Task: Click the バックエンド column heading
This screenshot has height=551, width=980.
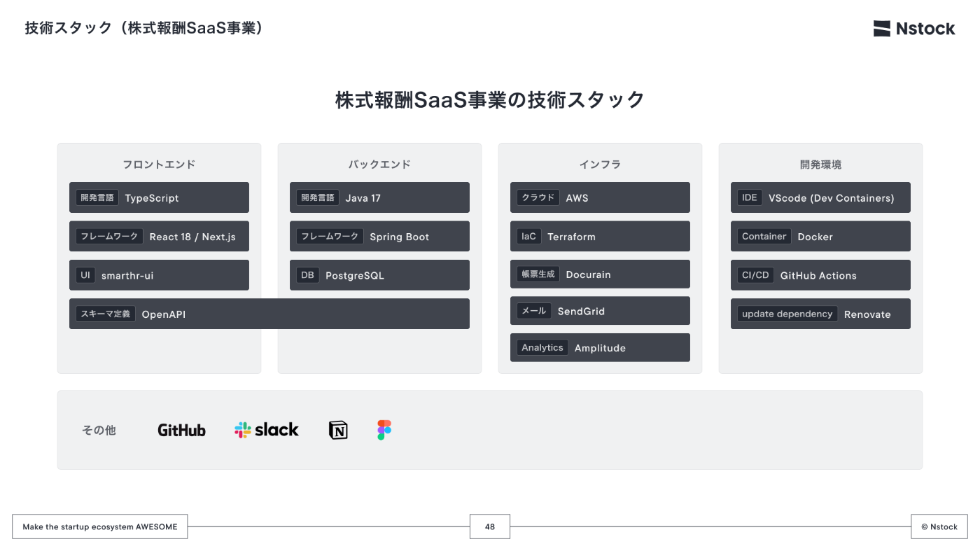Action: [379, 165]
